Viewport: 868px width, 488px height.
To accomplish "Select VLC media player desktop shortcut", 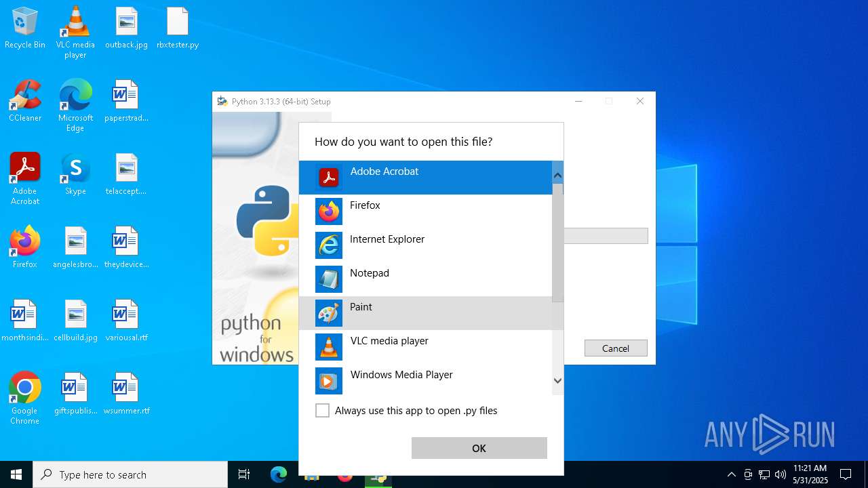I will 75,33.
